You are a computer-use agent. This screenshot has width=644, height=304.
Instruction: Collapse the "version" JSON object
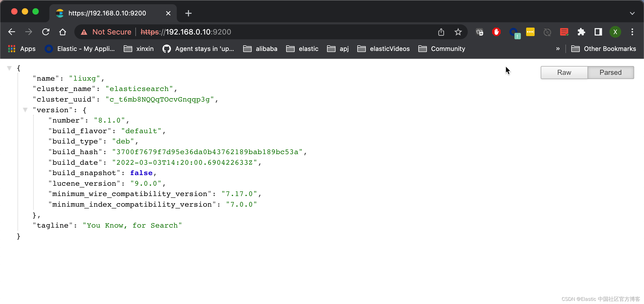pyautogui.click(x=25, y=110)
